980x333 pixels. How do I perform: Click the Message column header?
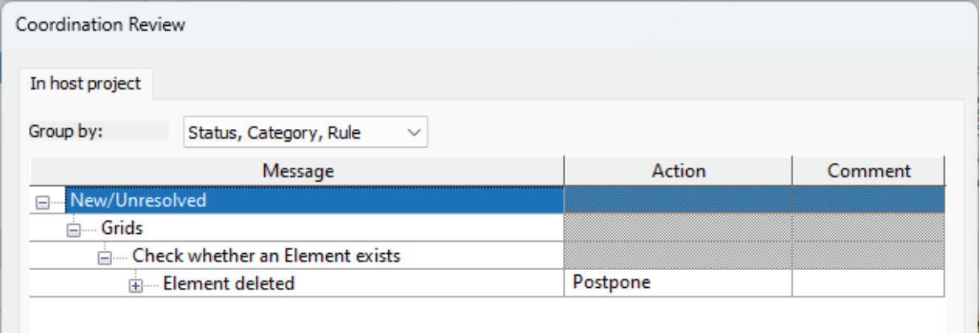[x=297, y=171]
